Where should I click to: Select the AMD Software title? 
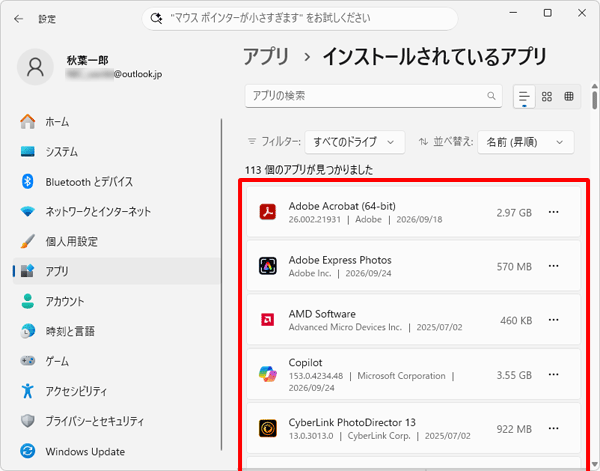[322, 314]
